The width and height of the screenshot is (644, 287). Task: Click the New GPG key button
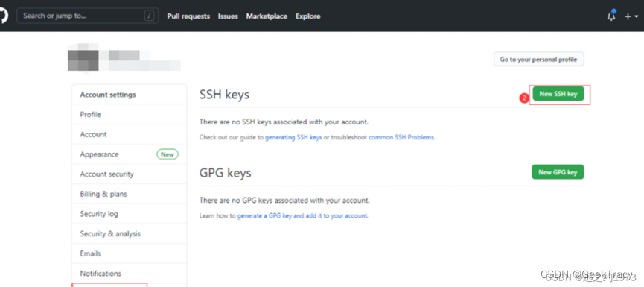pos(558,172)
